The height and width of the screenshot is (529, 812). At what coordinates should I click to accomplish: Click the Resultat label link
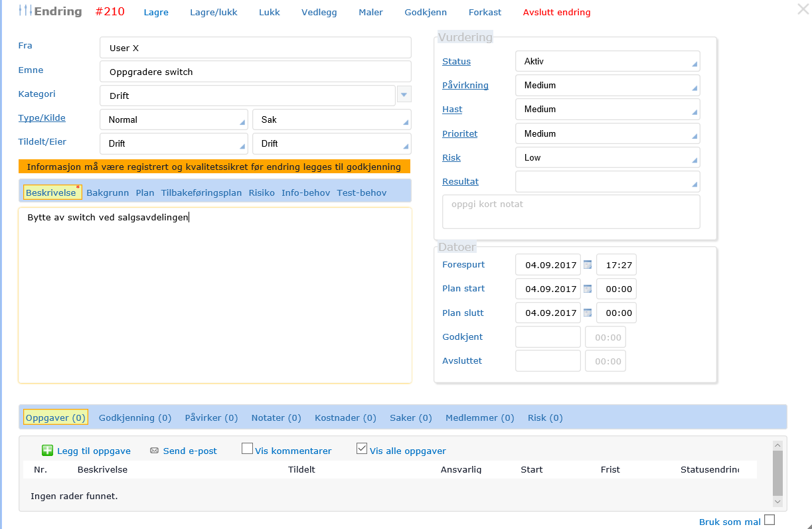click(461, 181)
